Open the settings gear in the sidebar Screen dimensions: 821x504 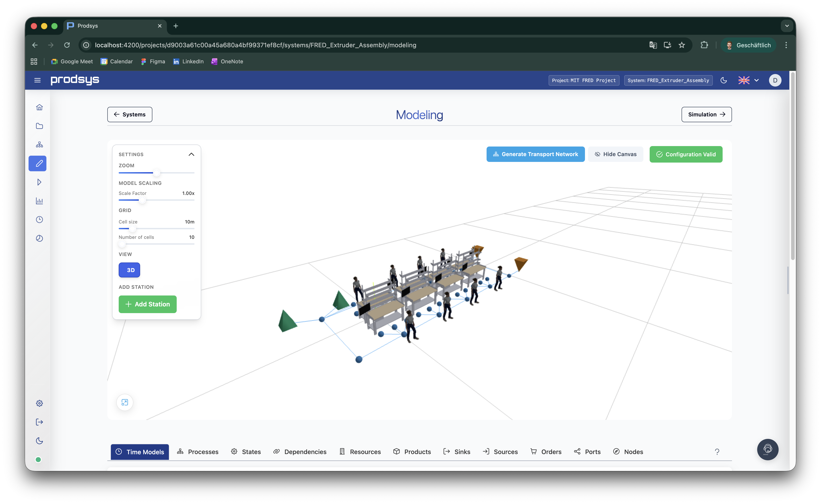click(x=39, y=403)
